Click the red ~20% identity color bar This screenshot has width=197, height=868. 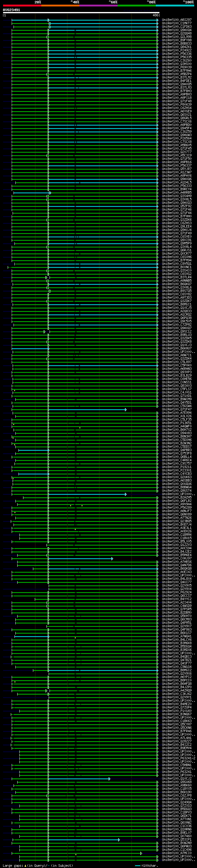pyautogui.click(x=22, y=6)
